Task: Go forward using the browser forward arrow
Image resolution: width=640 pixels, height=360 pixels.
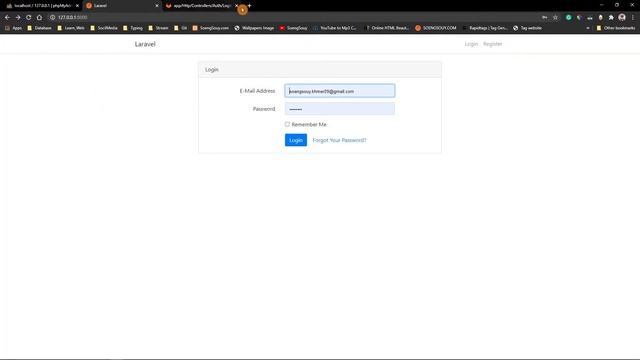Action: tap(18, 18)
